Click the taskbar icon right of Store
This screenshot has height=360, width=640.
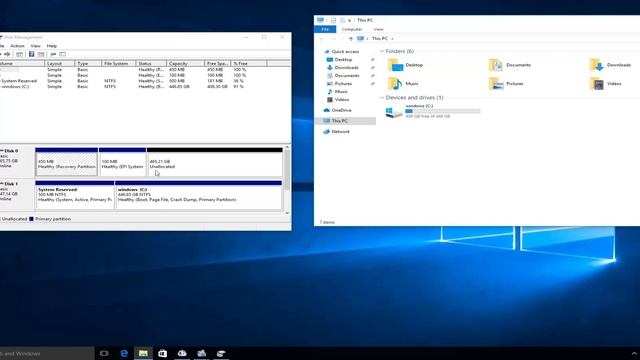pos(182,353)
